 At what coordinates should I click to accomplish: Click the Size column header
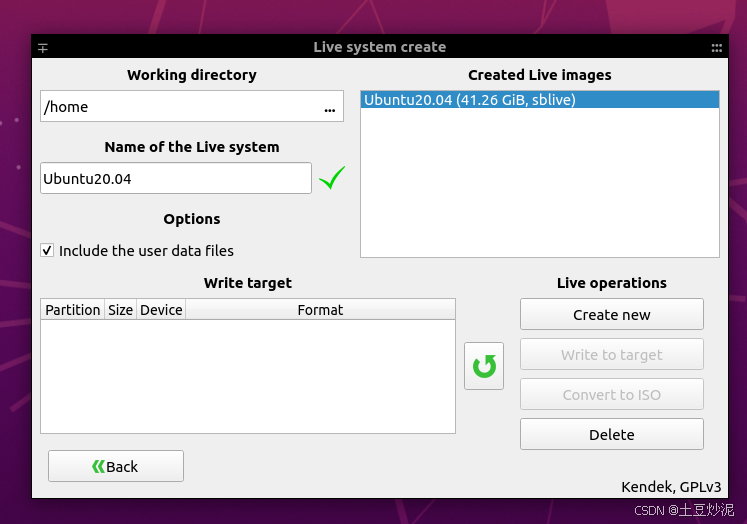(121, 310)
